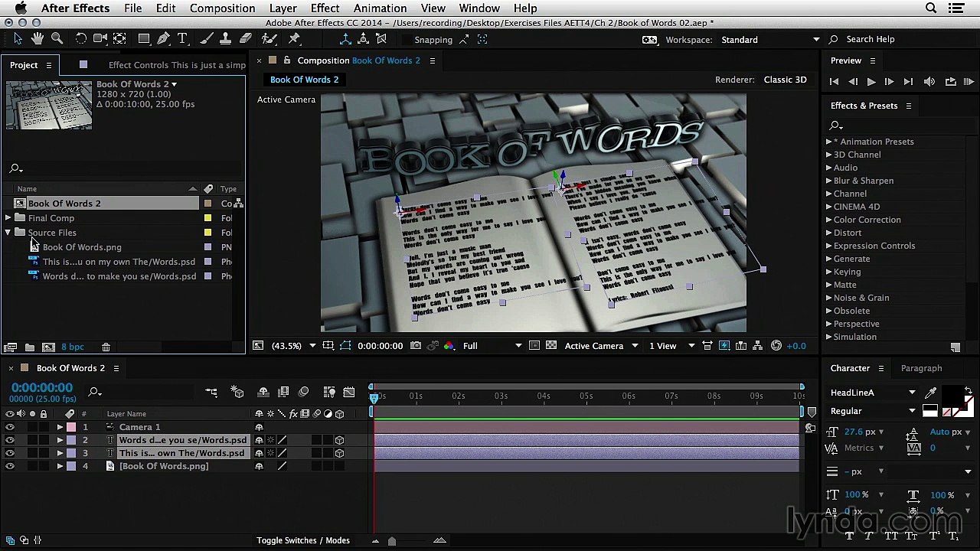The image size is (980, 551).
Task: Toggle visibility of Book Of Words.png layer
Action: pyautogui.click(x=9, y=466)
